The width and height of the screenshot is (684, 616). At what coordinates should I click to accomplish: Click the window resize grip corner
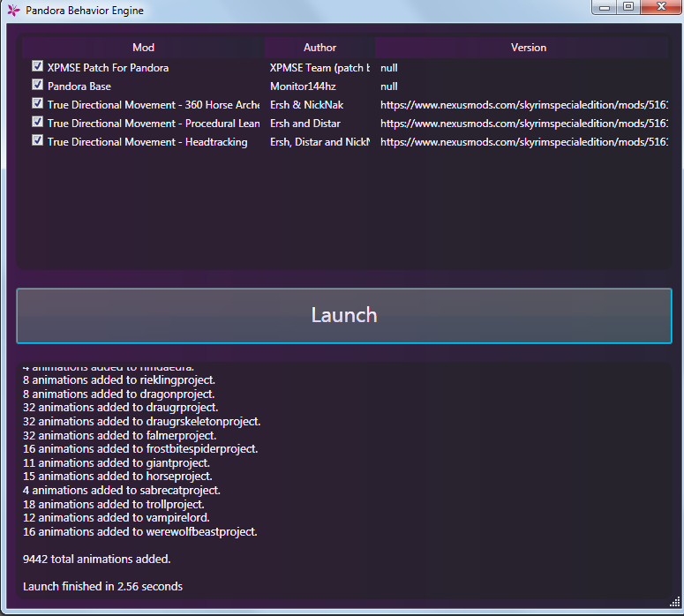coord(675,602)
